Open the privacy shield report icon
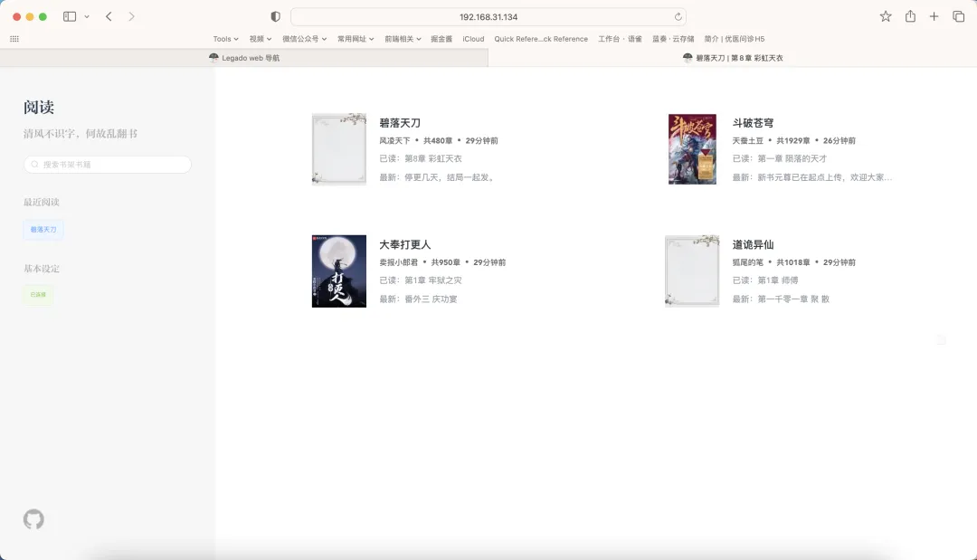The width and height of the screenshot is (977, 560). pos(275,17)
